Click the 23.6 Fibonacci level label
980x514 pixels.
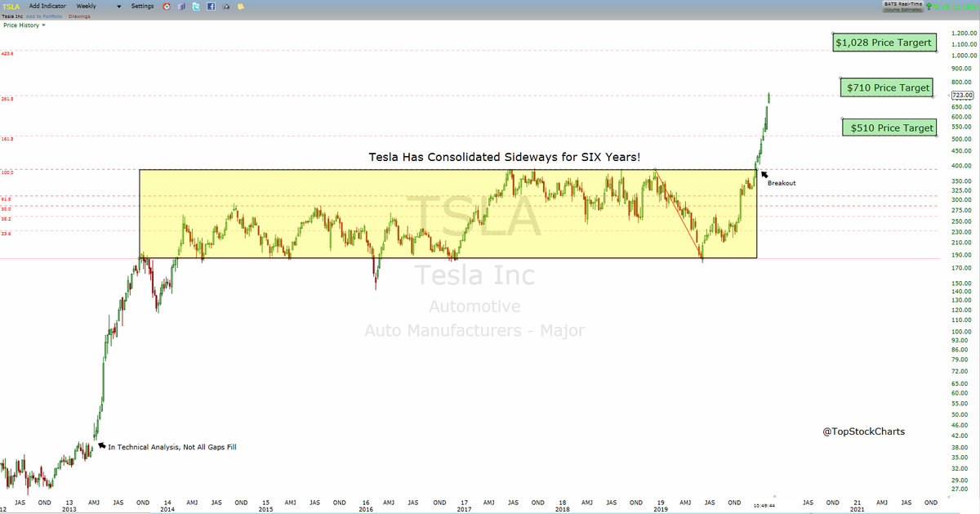[7, 233]
